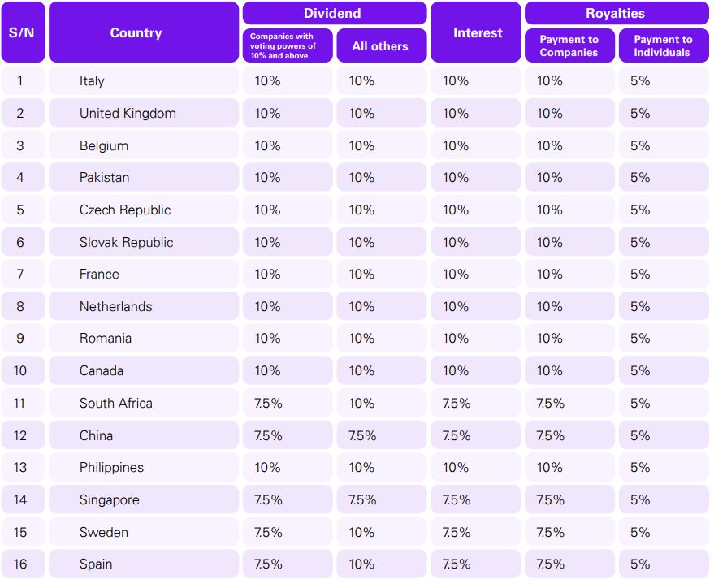
Task: Select the Royalties group header
Action: pyautogui.click(x=615, y=13)
